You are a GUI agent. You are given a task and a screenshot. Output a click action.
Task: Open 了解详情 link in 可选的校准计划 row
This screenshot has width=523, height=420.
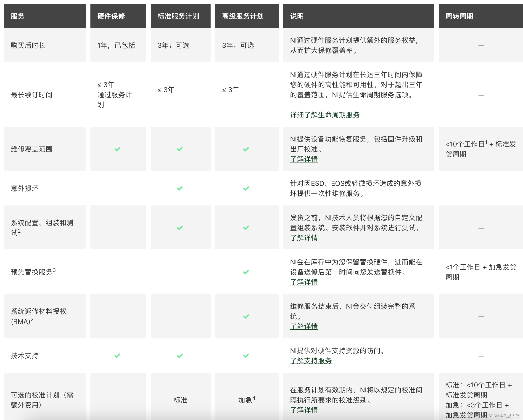coord(304,410)
